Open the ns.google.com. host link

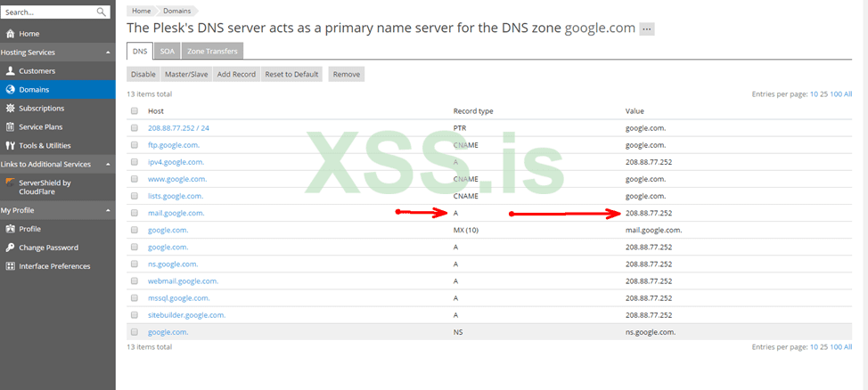(173, 264)
